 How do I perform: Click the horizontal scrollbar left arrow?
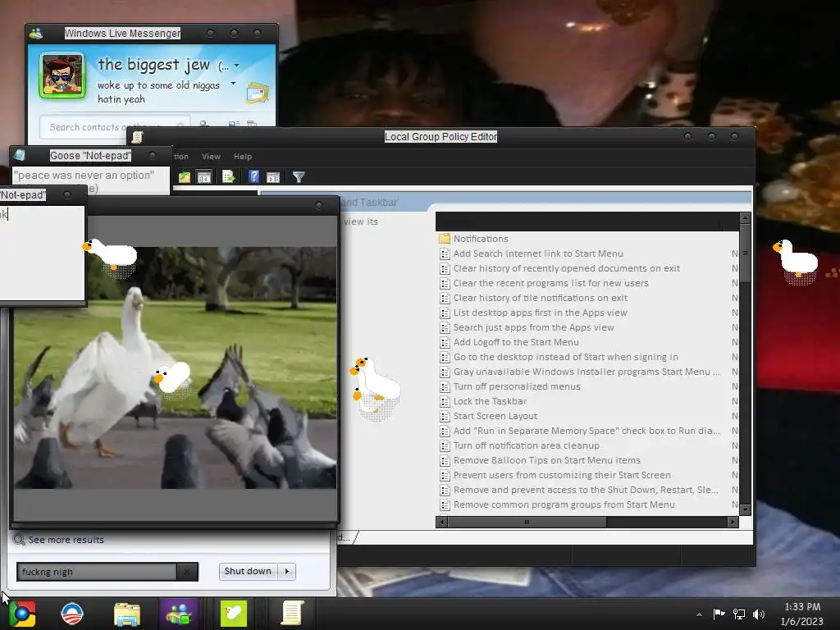point(441,522)
